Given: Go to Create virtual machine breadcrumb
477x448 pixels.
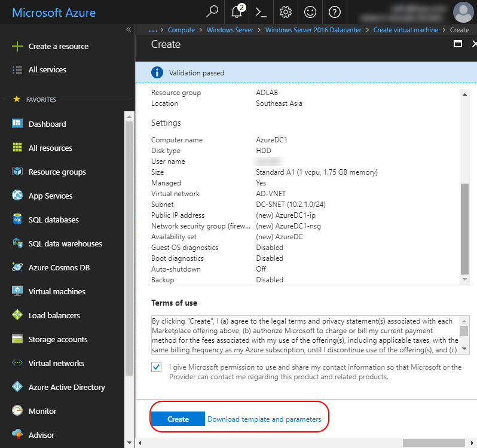Looking at the screenshot, I should point(406,30).
